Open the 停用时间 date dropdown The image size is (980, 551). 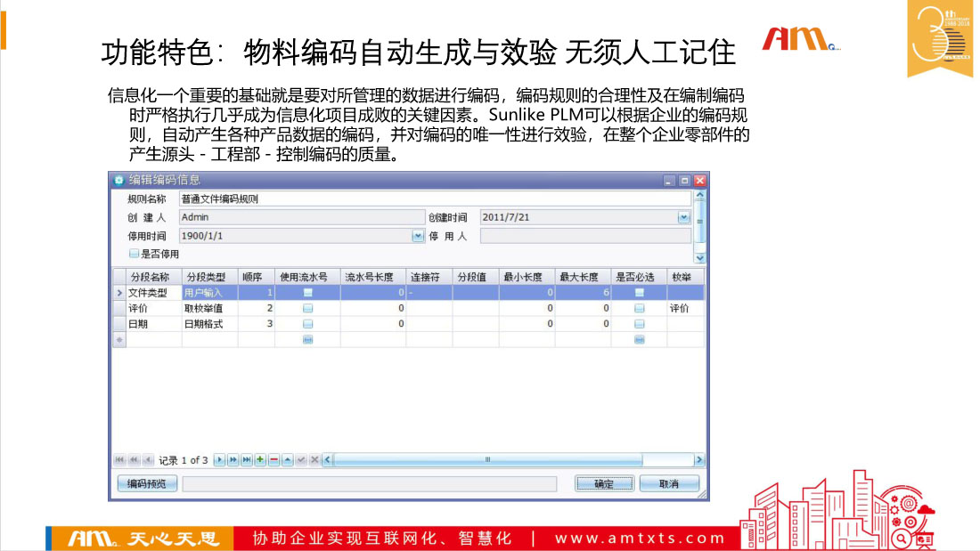coord(418,237)
